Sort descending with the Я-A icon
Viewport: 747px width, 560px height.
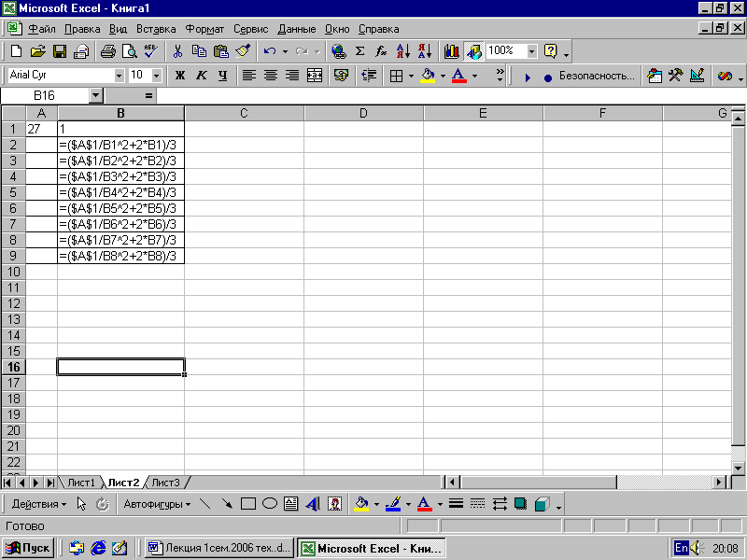click(x=425, y=51)
